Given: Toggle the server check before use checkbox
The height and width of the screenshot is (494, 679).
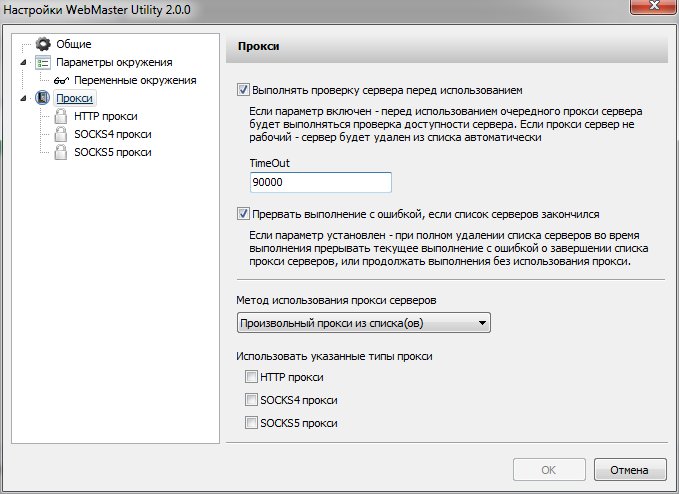Looking at the screenshot, I should 243,90.
